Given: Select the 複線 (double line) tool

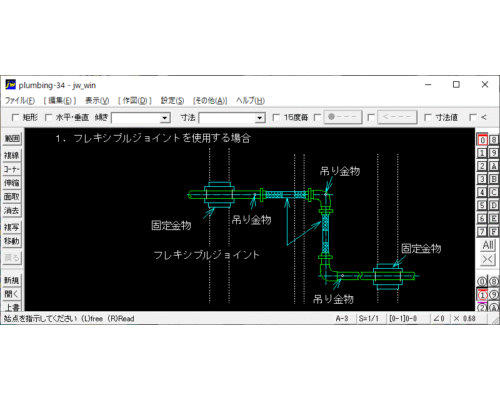Looking at the screenshot, I should click(12, 155).
